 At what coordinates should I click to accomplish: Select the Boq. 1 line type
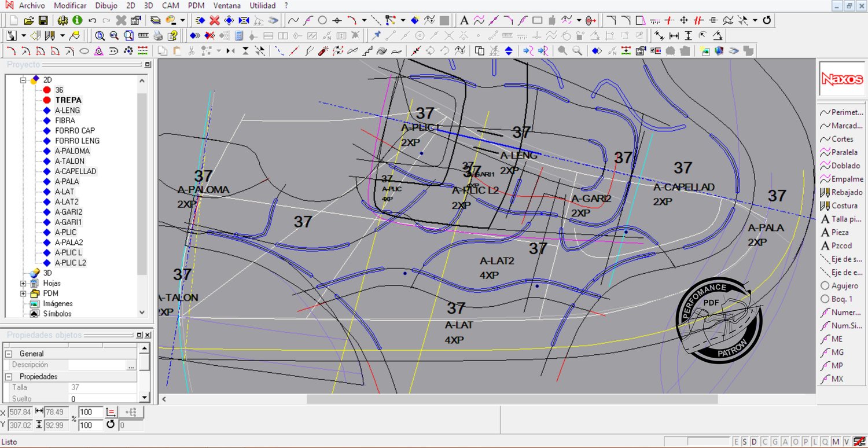tap(840, 299)
